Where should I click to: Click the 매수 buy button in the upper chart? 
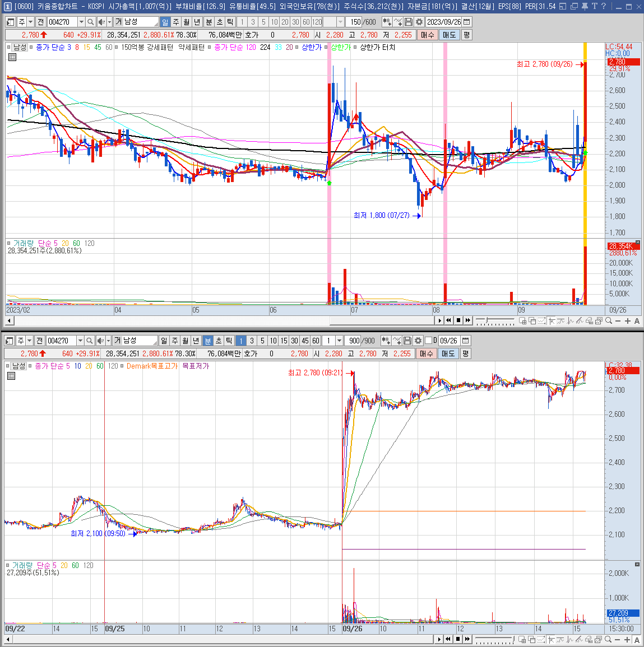(428, 35)
